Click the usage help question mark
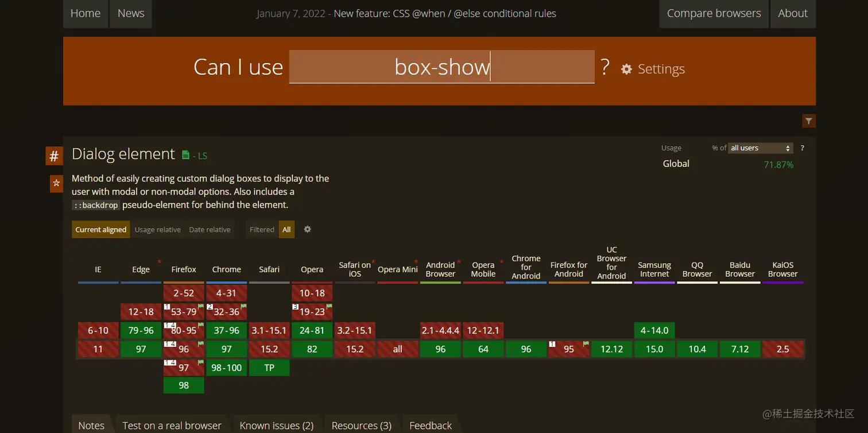Screen dimensions: 868x433 point(802,148)
